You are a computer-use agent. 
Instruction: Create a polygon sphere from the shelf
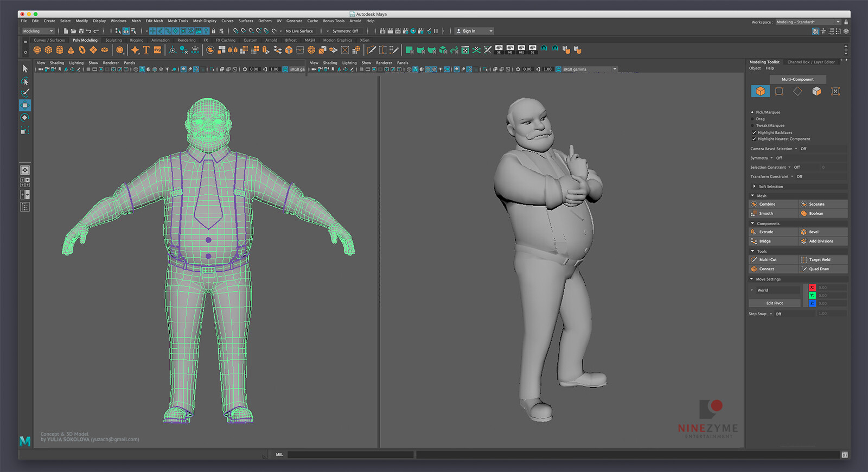click(37, 50)
